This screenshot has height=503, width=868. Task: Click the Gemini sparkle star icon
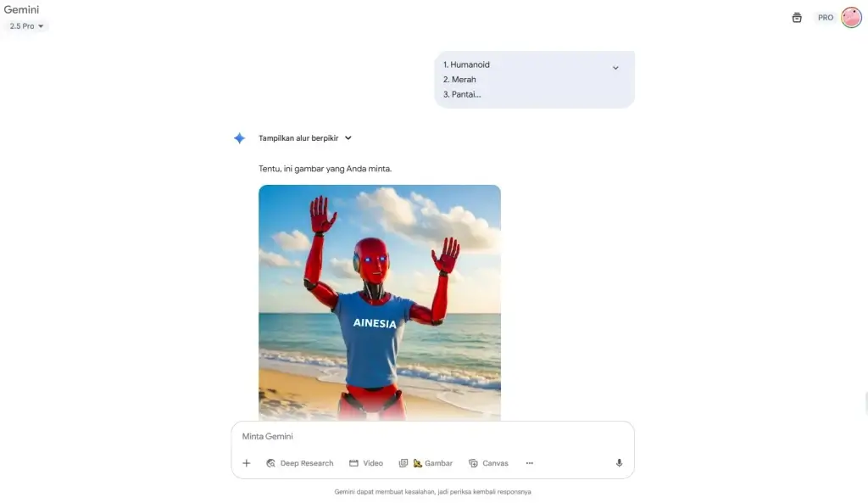click(x=239, y=138)
